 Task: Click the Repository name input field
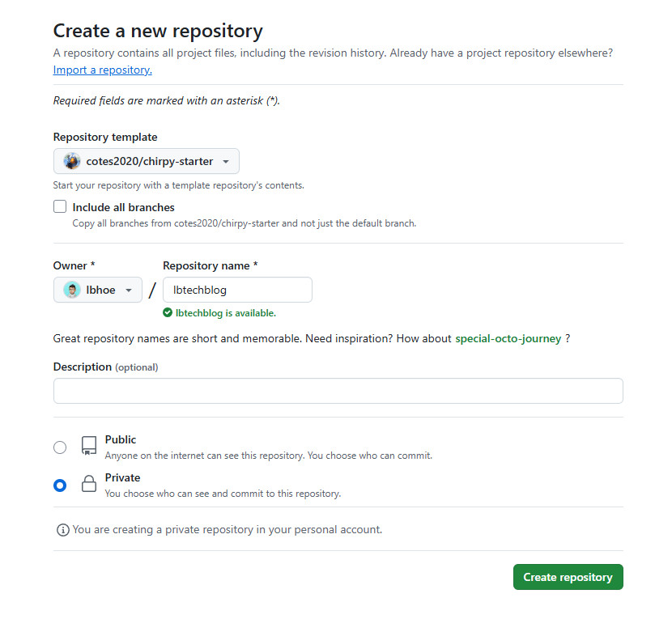[237, 290]
